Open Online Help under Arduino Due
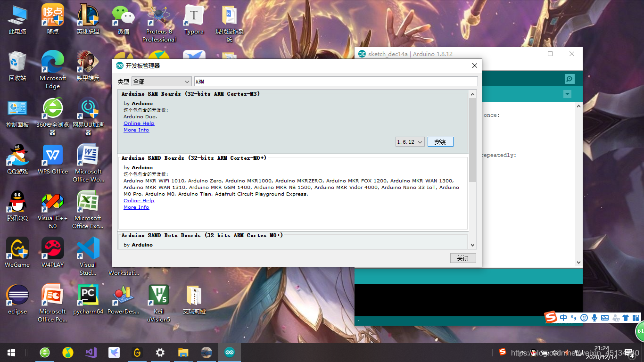Viewport: 644px width, 362px height. [x=139, y=123]
